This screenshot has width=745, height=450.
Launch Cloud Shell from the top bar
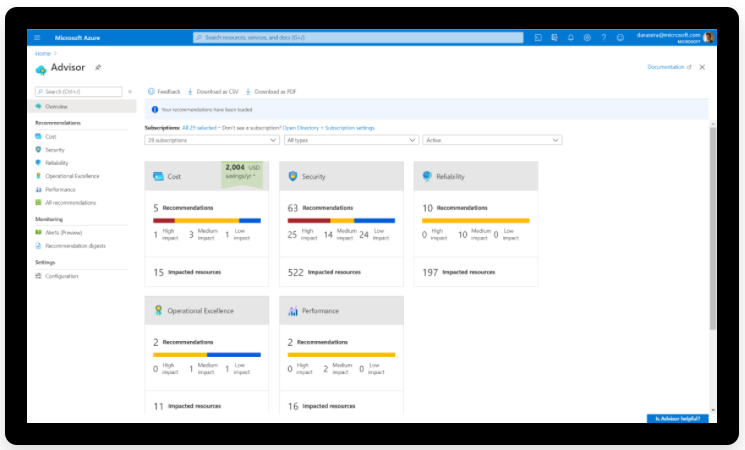click(x=537, y=37)
